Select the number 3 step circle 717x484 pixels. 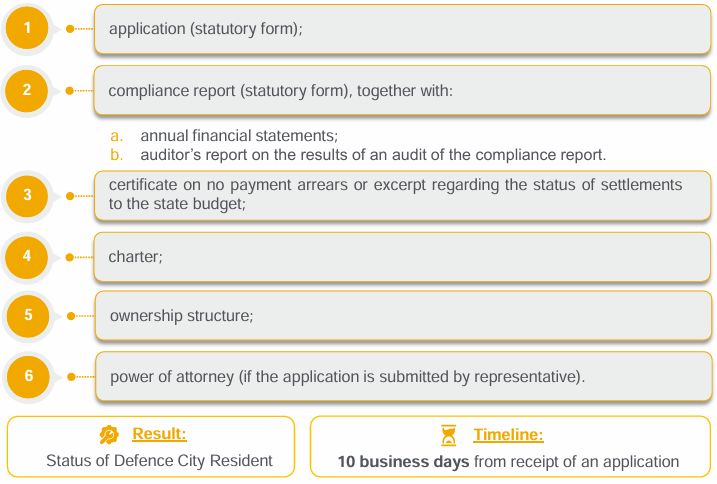(27, 195)
